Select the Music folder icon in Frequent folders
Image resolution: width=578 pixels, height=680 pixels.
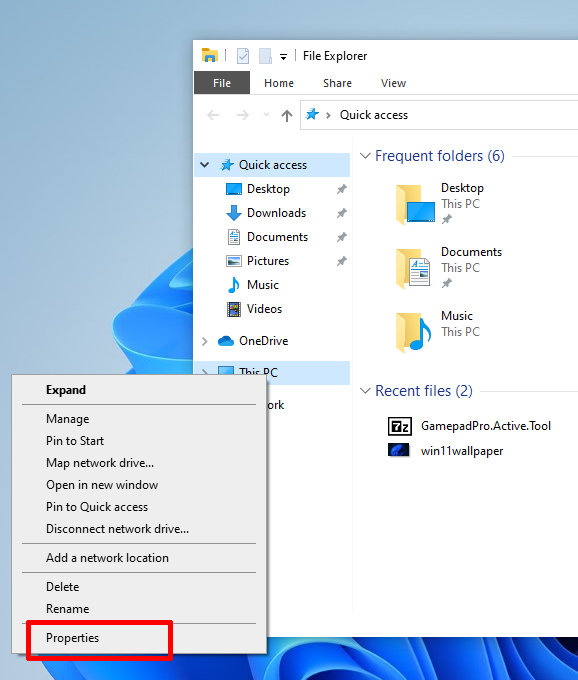[x=413, y=332]
